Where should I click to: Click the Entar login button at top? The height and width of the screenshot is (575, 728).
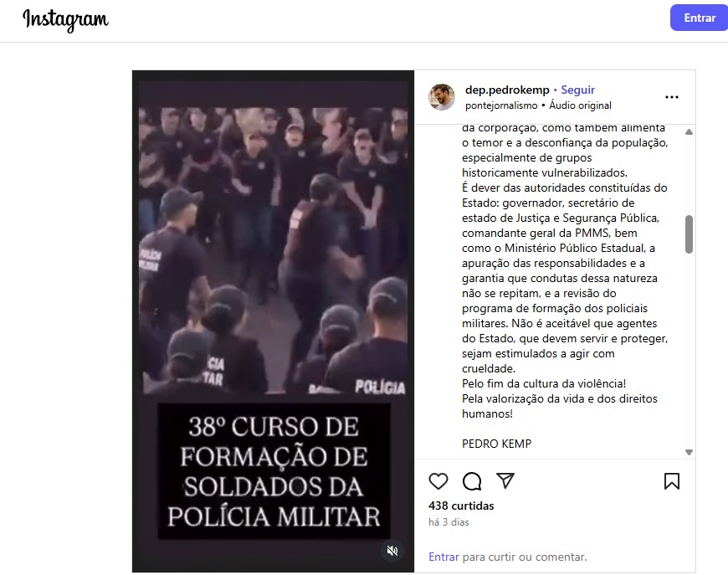tap(700, 18)
